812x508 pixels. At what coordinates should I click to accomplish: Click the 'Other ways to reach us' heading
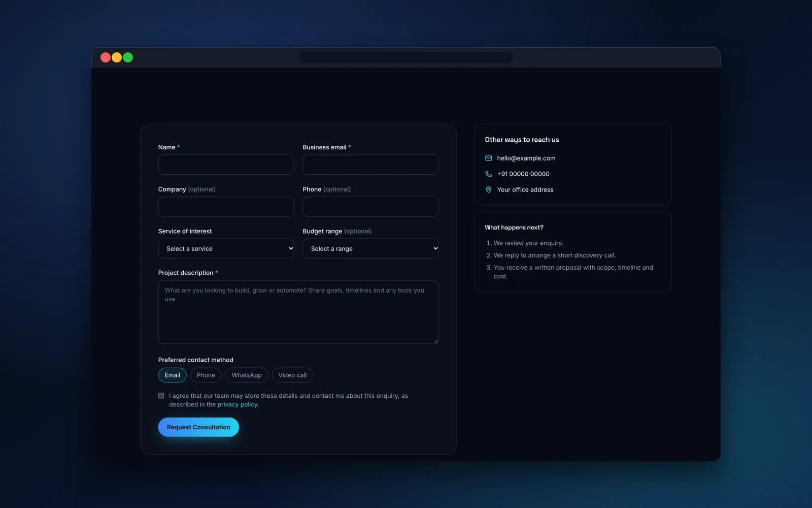(522, 140)
